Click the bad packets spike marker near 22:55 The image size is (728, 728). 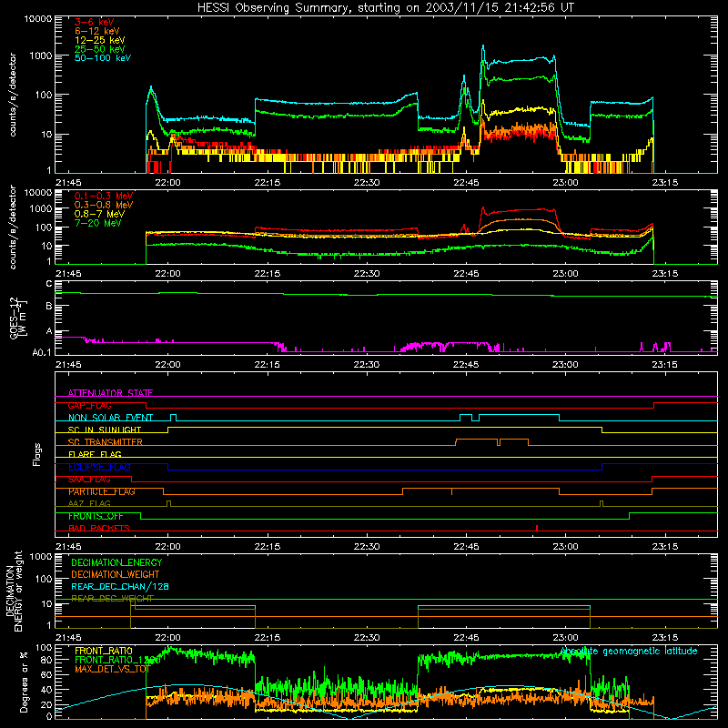point(537,528)
